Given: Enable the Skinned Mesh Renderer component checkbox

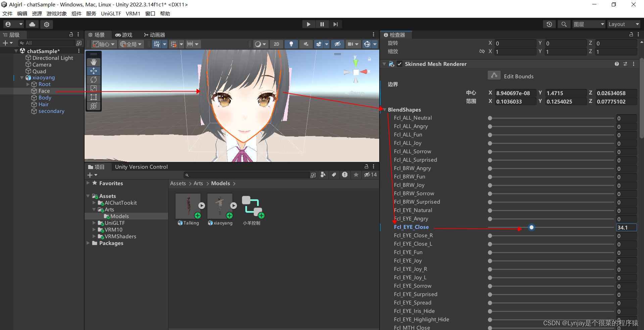Looking at the screenshot, I should point(399,64).
